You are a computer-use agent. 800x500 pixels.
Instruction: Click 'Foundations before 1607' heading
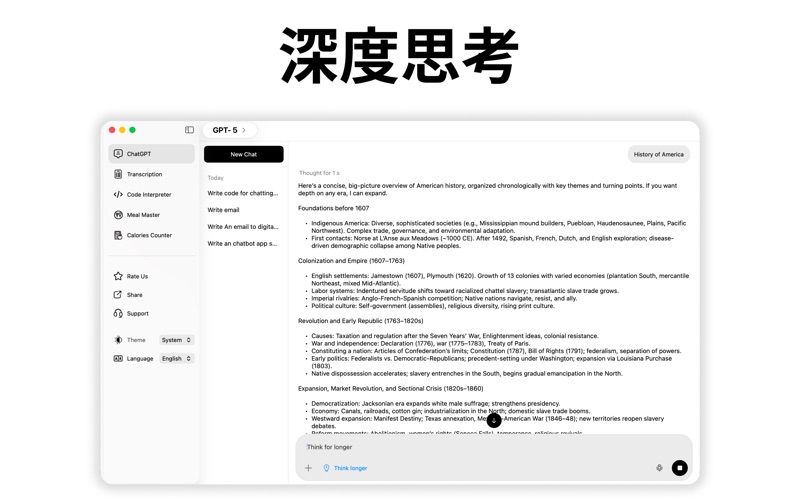coord(334,208)
